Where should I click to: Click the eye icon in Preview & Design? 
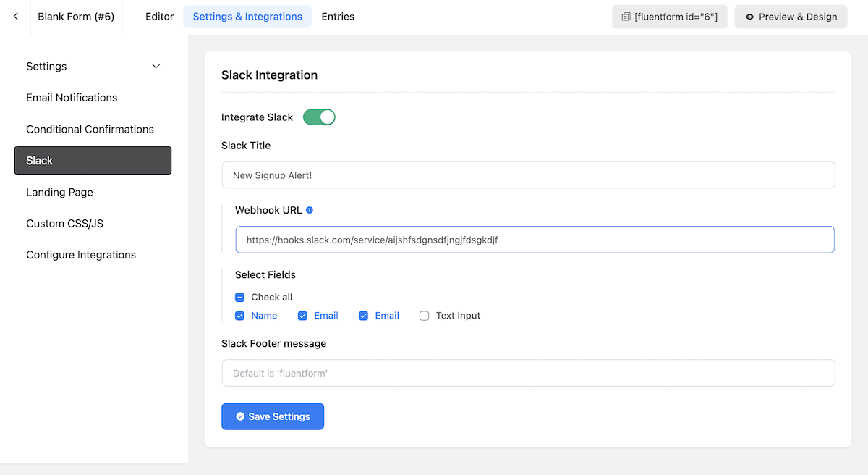click(x=750, y=17)
